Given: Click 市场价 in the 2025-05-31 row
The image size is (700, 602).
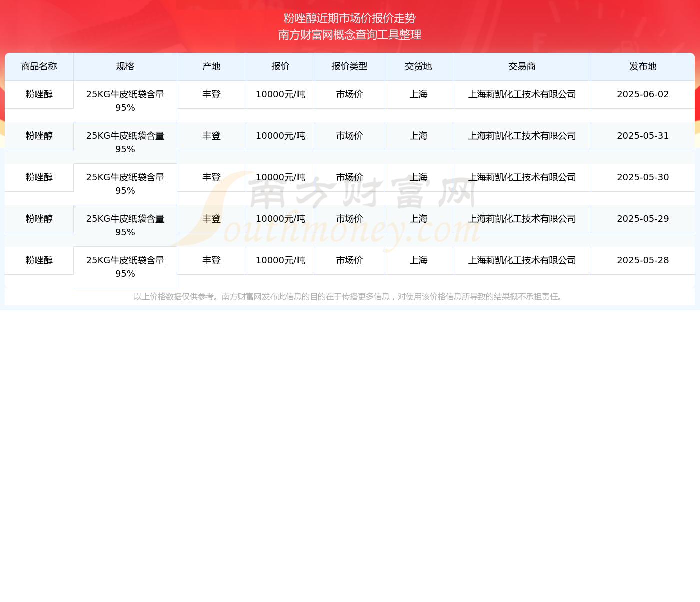Looking at the screenshot, I should tap(350, 136).
